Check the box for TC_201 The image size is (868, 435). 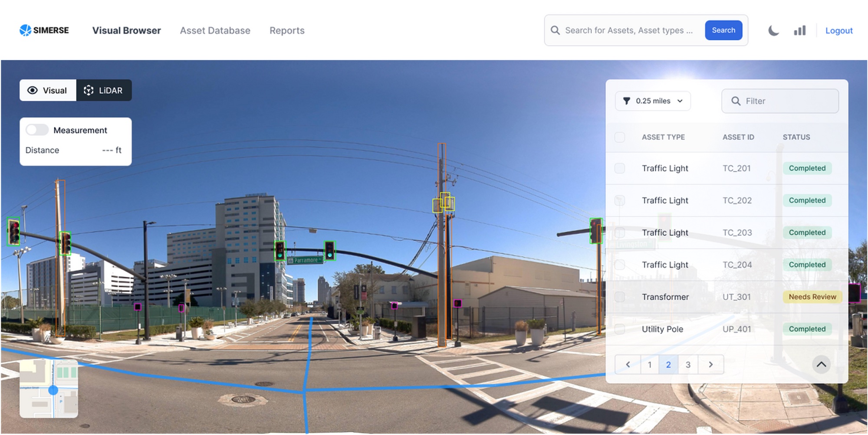click(x=620, y=168)
